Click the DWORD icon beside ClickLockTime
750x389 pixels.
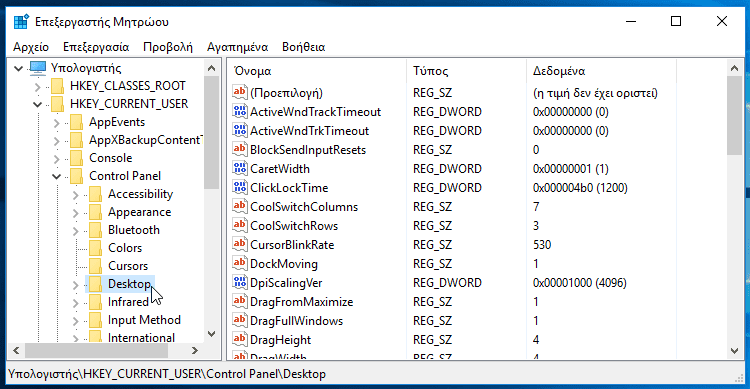pyautogui.click(x=240, y=188)
